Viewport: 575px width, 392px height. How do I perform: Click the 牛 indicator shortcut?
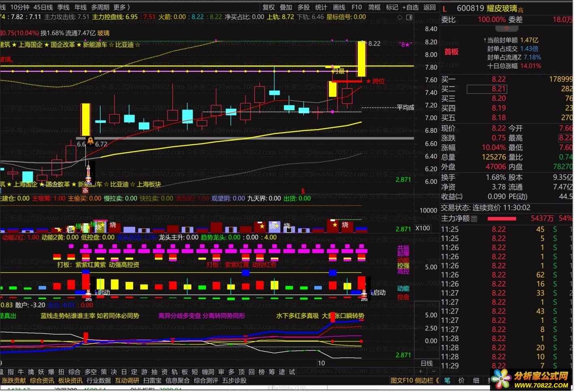(21, 372)
